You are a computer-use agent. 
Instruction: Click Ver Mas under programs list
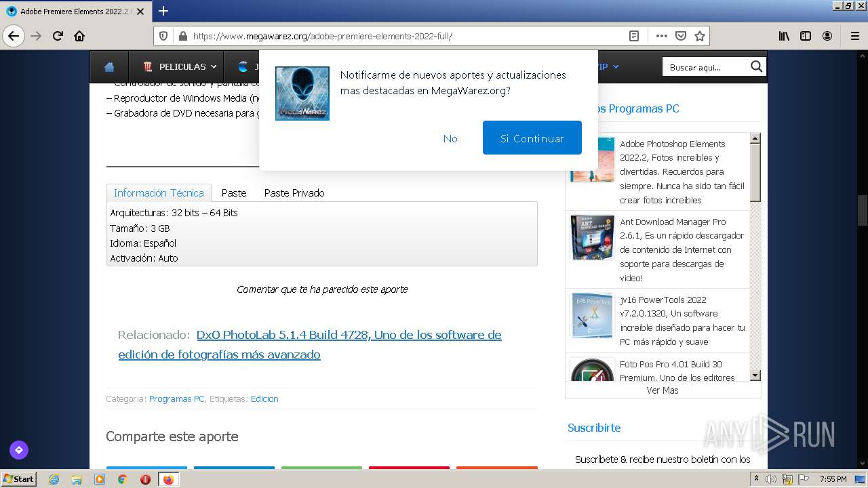[x=663, y=390]
